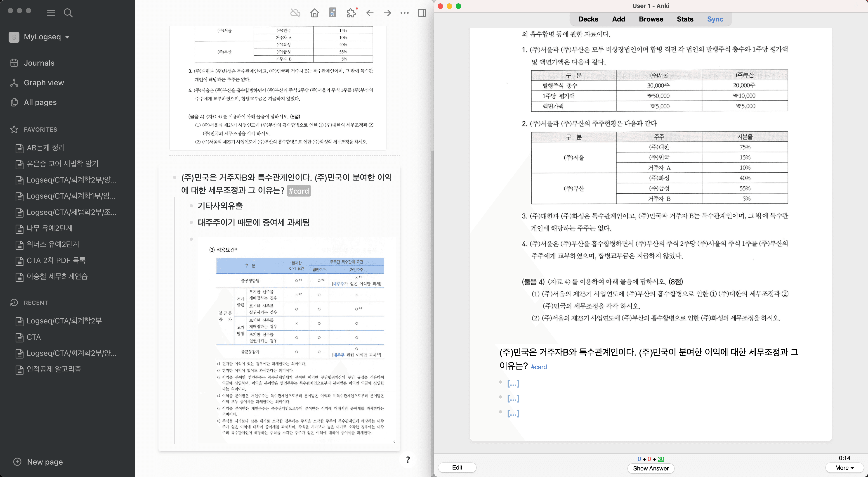
Task: Go to the Logseq home page
Action: point(314,13)
